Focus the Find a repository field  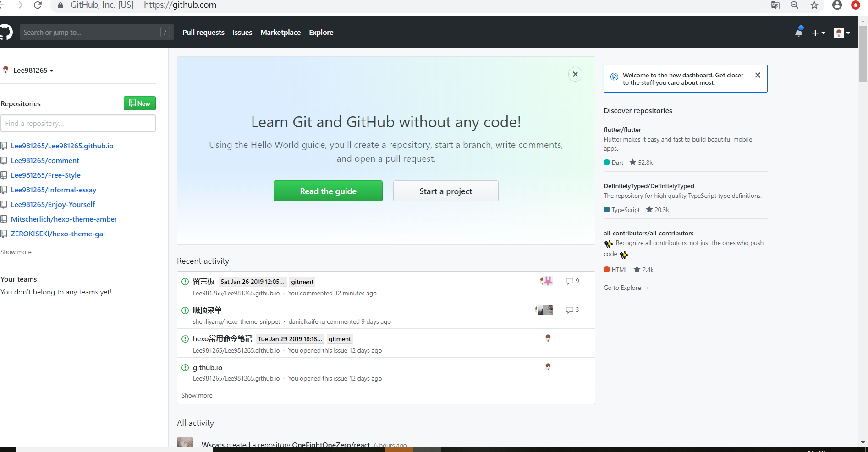[x=78, y=124]
